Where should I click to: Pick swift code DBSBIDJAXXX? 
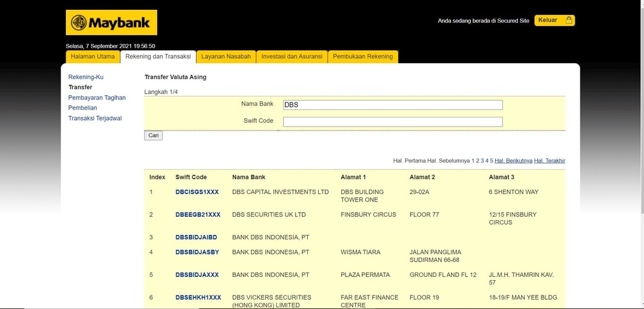[x=197, y=275]
